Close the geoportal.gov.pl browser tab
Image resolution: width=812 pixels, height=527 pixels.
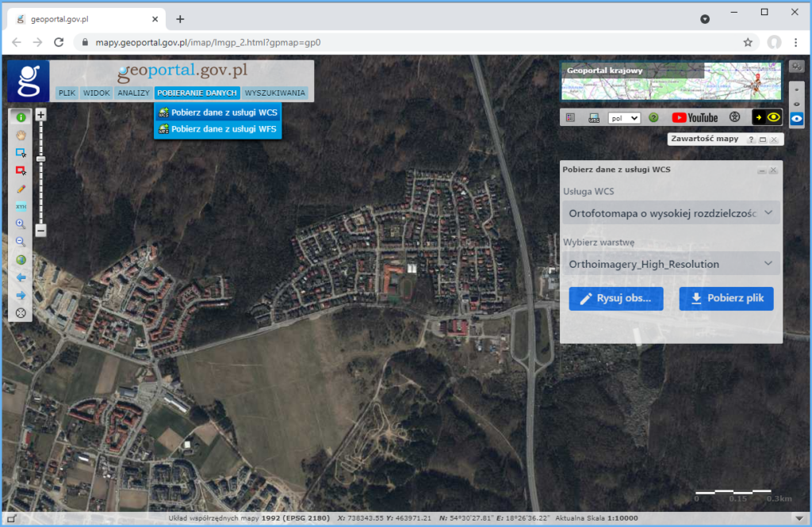pos(155,19)
